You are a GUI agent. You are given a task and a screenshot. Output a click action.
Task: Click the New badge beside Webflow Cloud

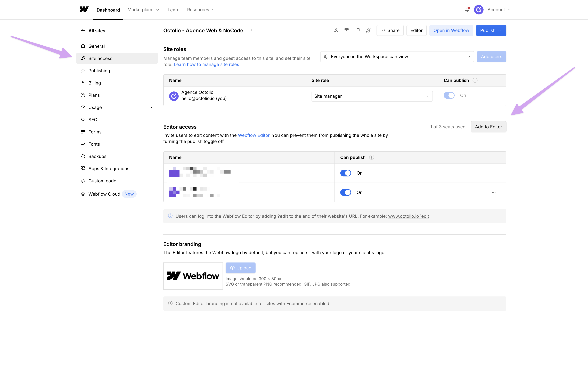coord(129,194)
